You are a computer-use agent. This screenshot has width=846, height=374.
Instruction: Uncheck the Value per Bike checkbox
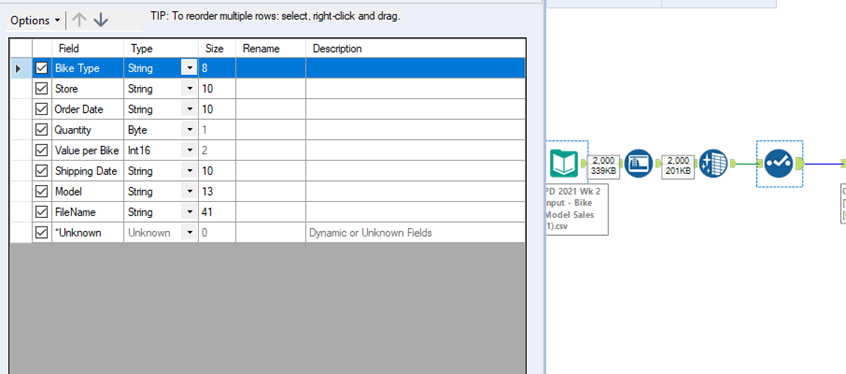click(x=42, y=150)
